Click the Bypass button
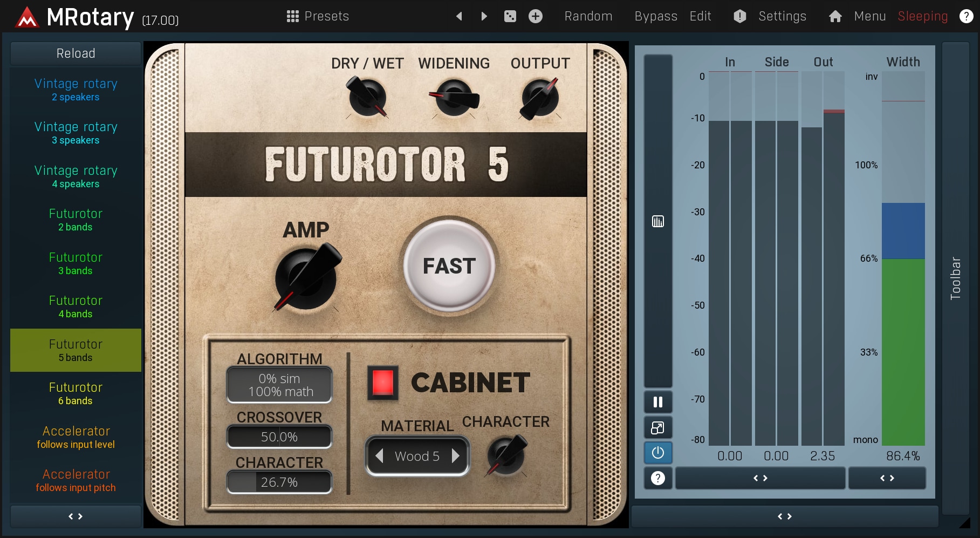The image size is (980, 538). point(655,16)
